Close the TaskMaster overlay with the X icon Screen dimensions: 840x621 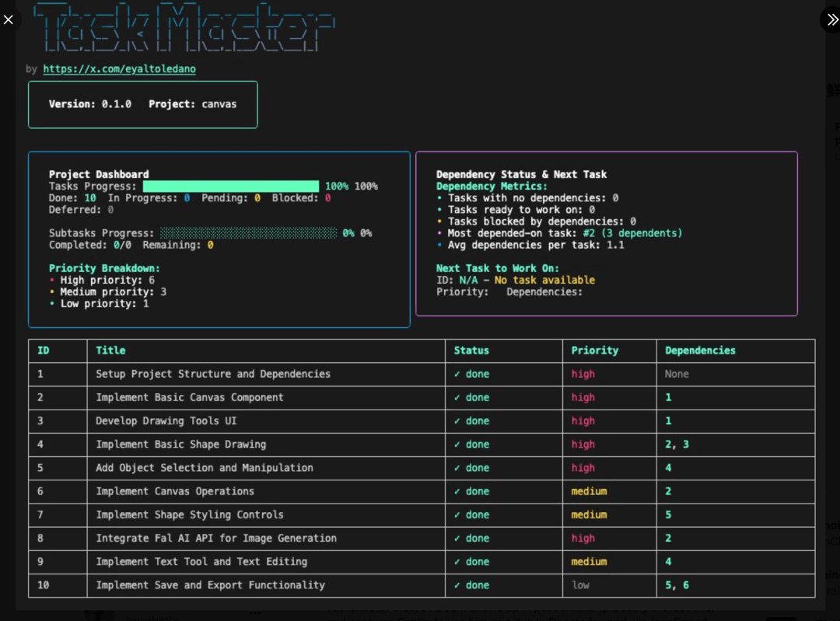coord(9,19)
